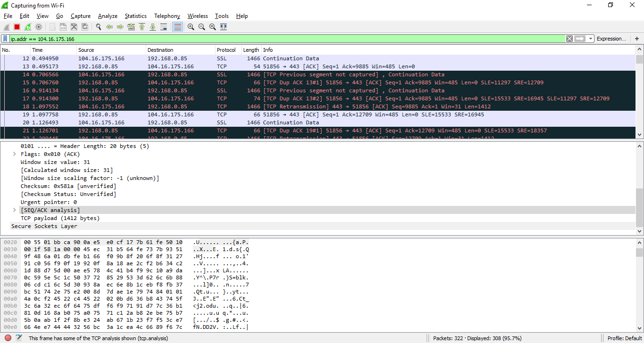Restart the current capture
This screenshot has width=644, height=343.
pos(27,27)
